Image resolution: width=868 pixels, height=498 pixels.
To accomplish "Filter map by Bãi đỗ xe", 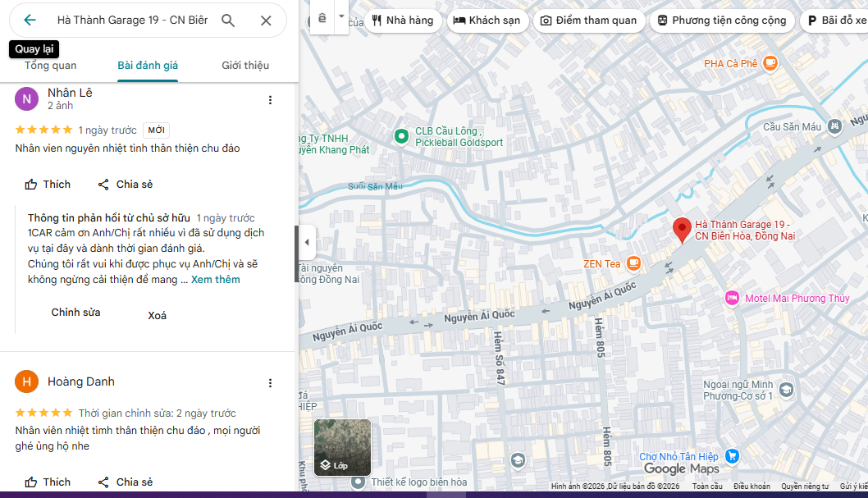I will (836, 21).
